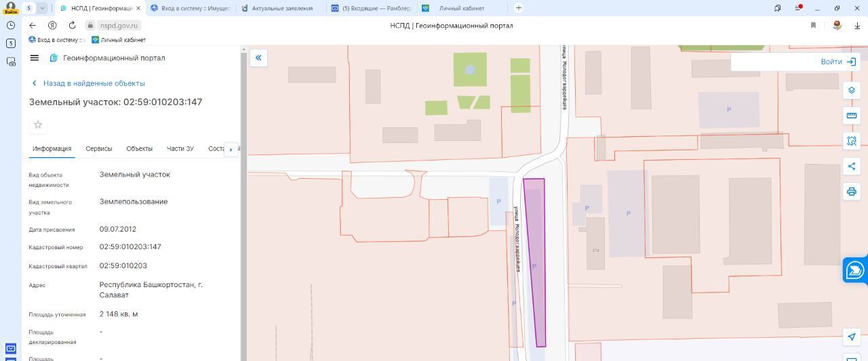Open the sidebar tab counter showing 5
868x361 pixels.
11,43
